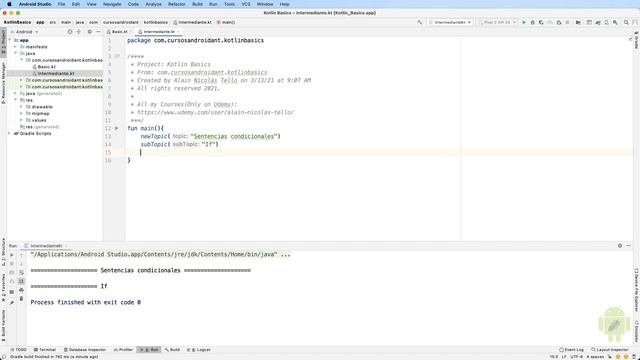Open the Profiler tool window

point(123,350)
